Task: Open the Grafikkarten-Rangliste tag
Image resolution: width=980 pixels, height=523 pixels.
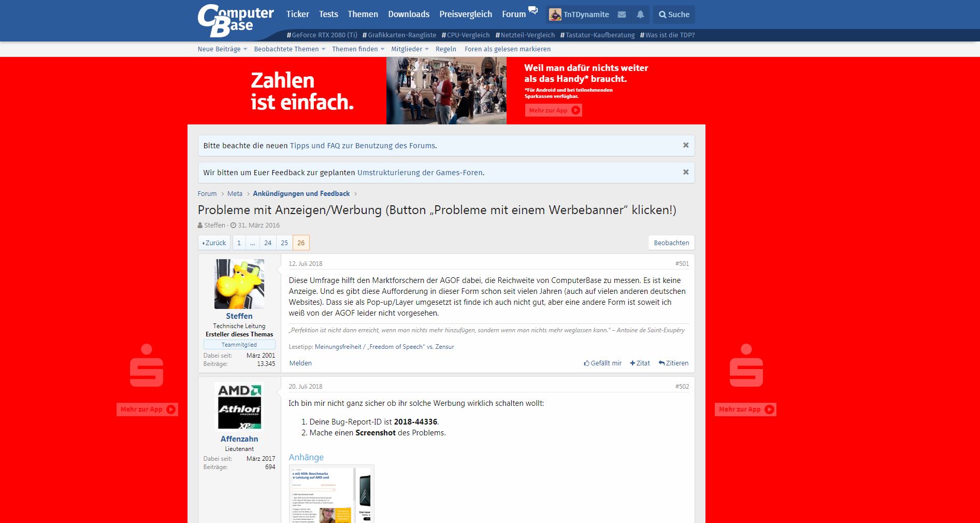Action: (399, 35)
